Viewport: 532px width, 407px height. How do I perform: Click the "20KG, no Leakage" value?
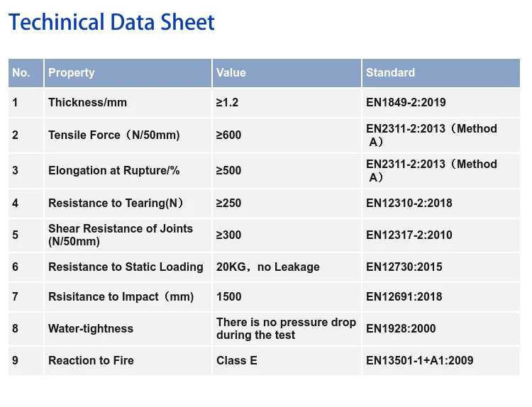pos(268,267)
